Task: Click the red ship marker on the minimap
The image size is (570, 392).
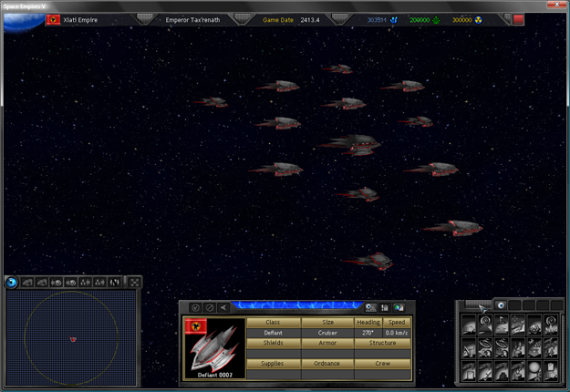Action: (73, 339)
